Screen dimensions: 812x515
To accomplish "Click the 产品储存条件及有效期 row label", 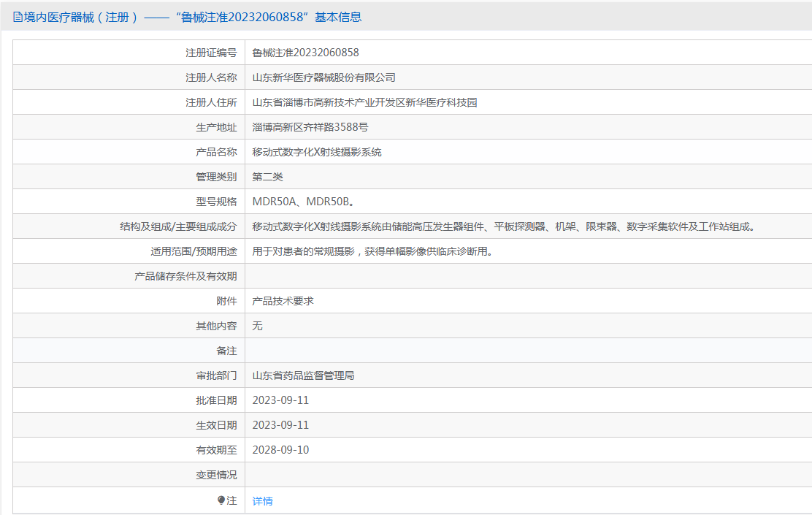I will 185,276.
